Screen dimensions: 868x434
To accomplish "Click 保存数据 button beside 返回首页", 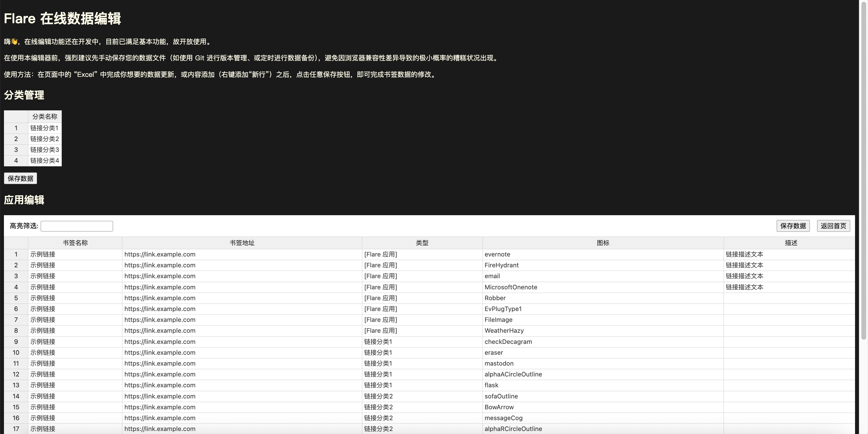I will tap(793, 226).
